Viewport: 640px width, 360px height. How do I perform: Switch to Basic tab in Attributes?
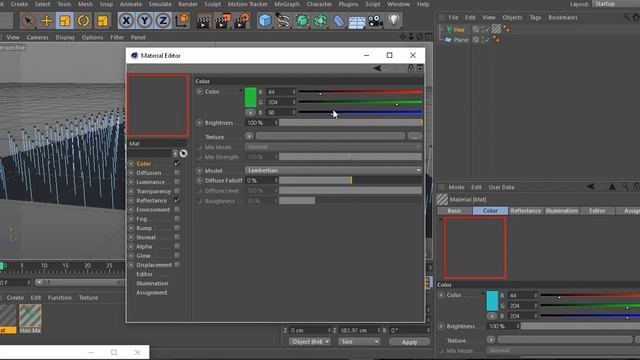454,211
